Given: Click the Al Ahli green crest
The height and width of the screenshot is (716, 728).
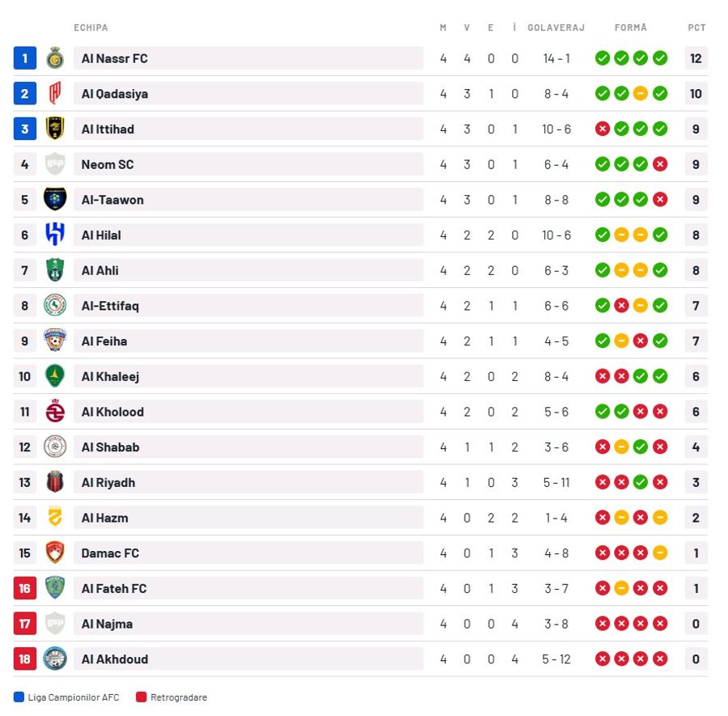Looking at the screenshot, I should (x=55, y=270).
